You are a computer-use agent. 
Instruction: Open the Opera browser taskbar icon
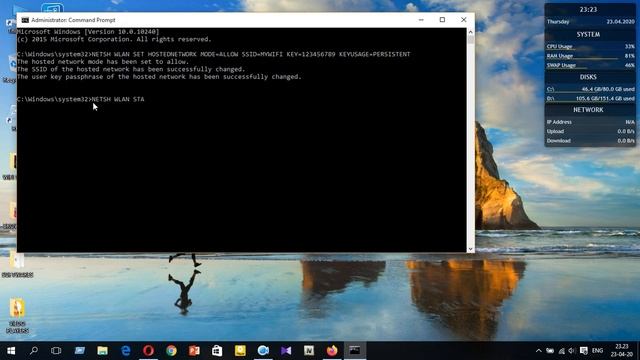click(149, 351)
